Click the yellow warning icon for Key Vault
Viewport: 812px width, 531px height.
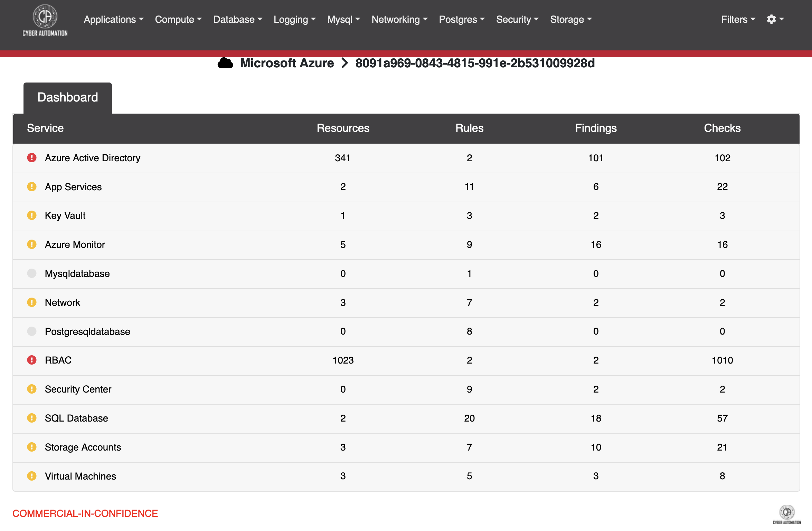(32, 215)
